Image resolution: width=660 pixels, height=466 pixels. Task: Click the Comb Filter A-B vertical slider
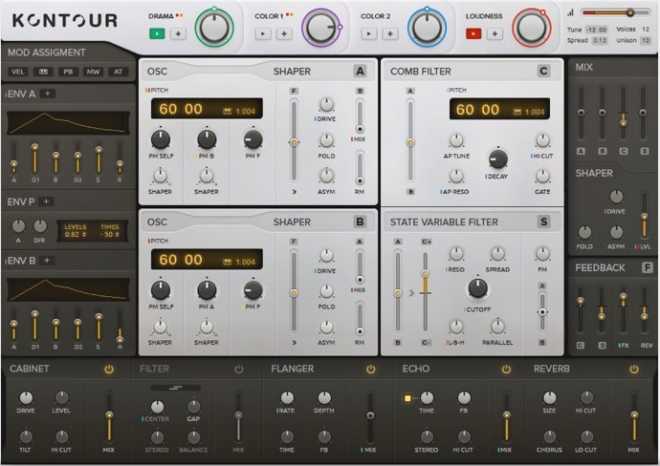point(410,141)
